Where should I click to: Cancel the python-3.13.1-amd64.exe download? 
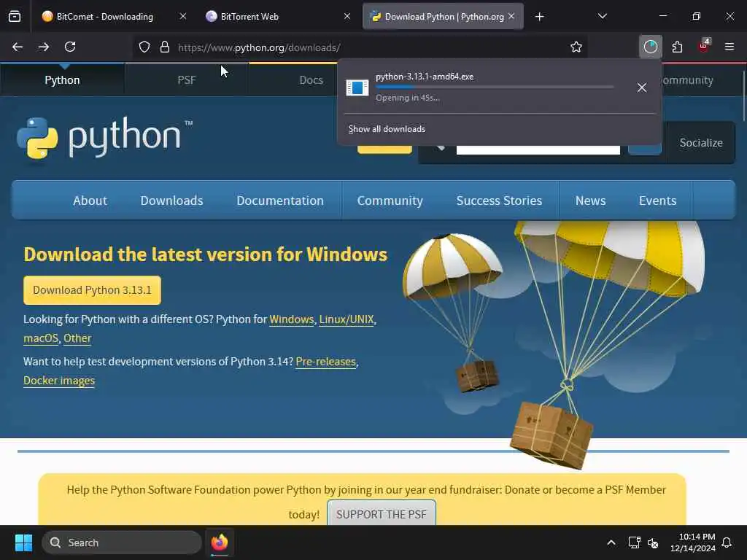click(x=642, y=87)
